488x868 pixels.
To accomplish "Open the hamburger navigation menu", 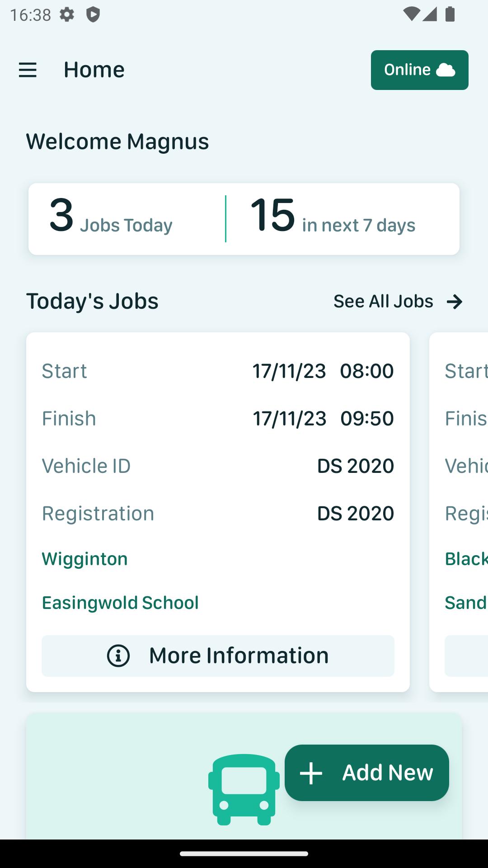I will (28, 70).
